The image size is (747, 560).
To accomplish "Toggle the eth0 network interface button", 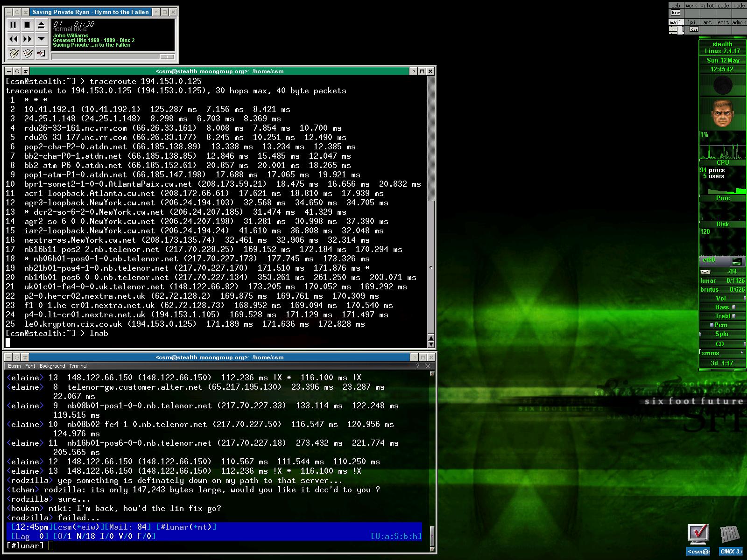I will [x=736, y=261].
